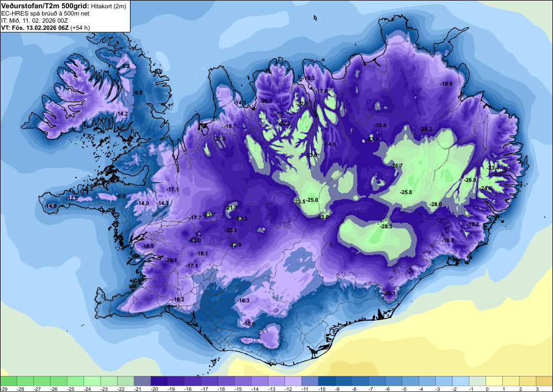
Task: Select the -21.9 temperature label
Action: click(220, 139)
